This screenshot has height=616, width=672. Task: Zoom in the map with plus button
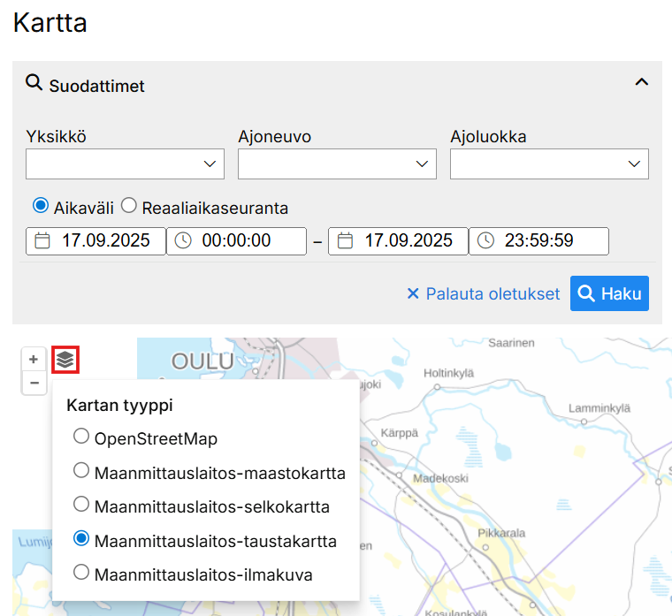[34, 360]
